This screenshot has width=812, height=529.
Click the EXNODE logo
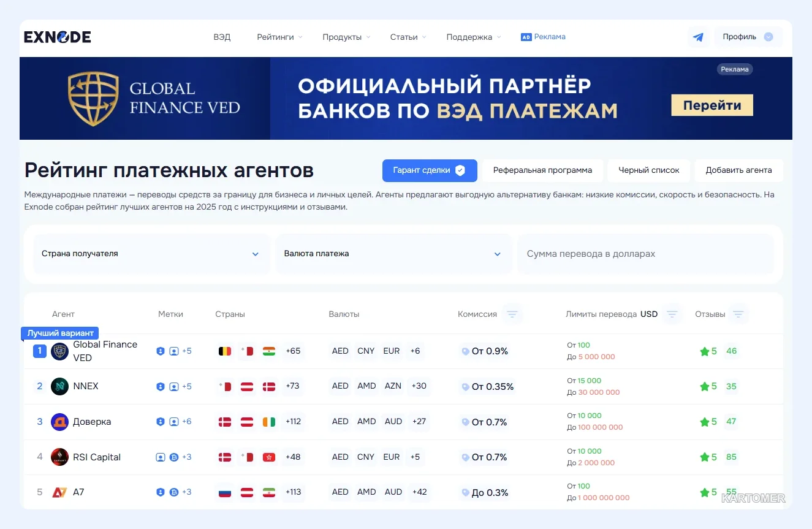coord(58,37)
